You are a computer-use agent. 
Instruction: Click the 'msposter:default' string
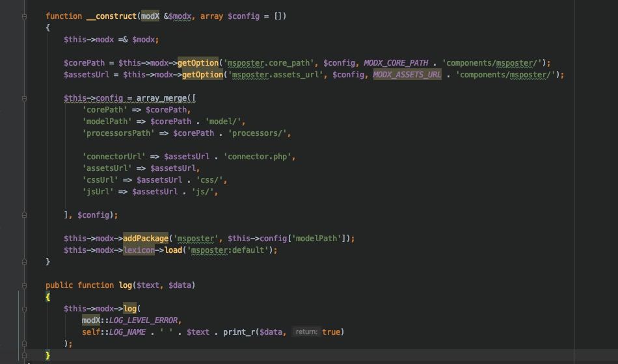coord(228,250)
